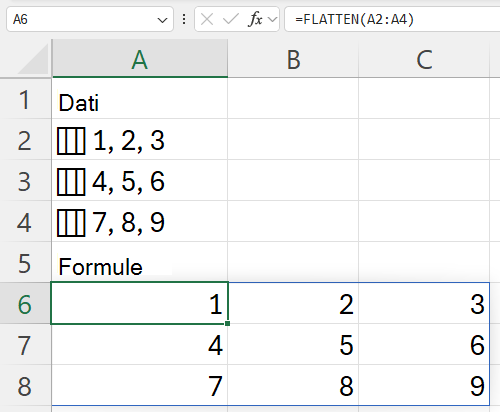
Task: Click the array data type icon in A4
Action: tap(71, 223)
